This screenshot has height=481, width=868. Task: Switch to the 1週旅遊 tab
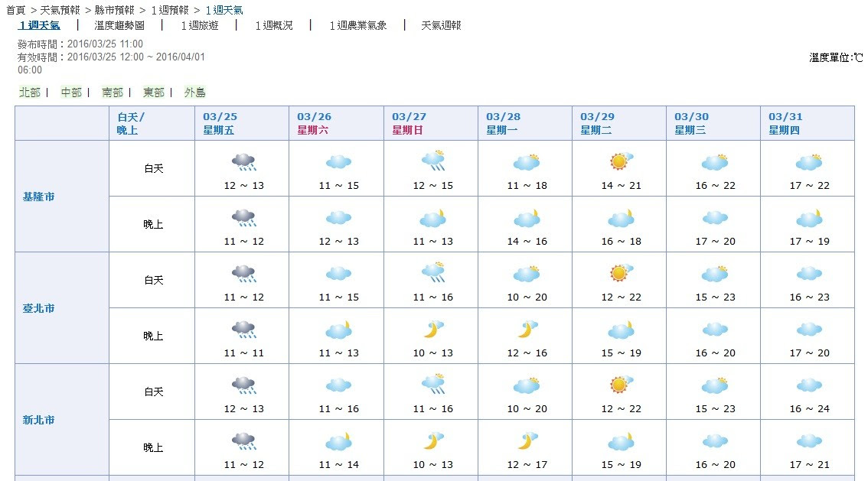coord(200,25)
